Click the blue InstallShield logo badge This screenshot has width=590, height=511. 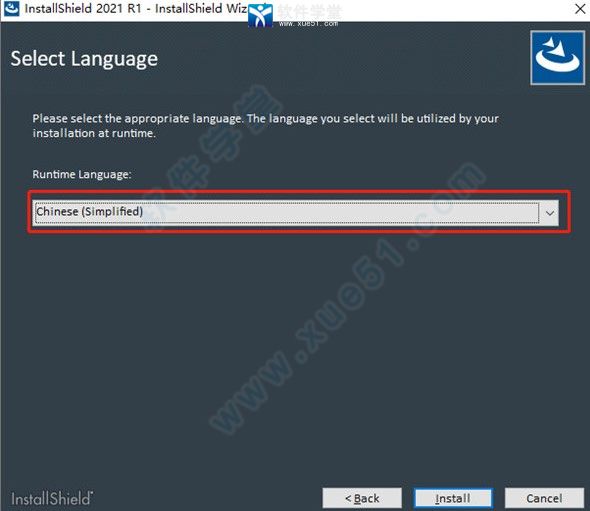coord(557,58)
